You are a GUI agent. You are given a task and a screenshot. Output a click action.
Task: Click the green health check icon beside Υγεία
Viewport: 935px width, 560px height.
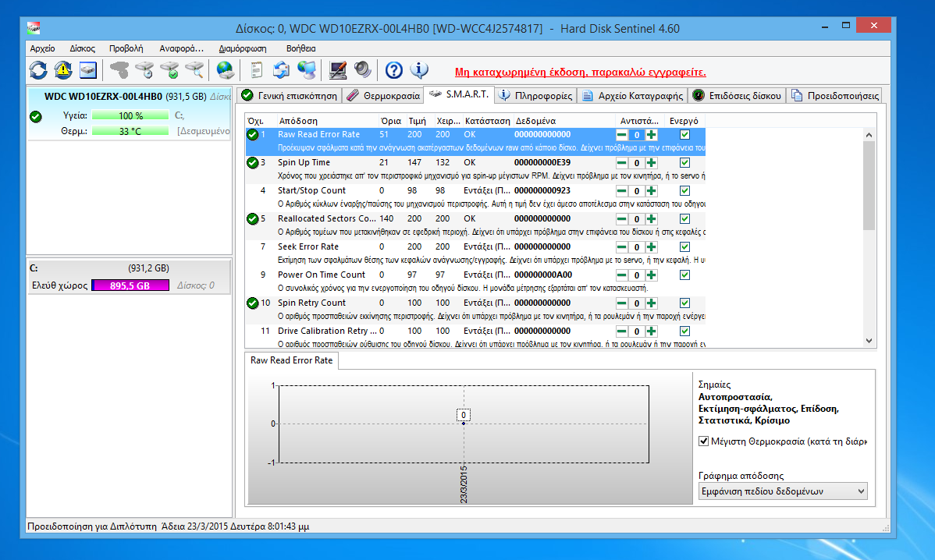(x=36, y=117)
